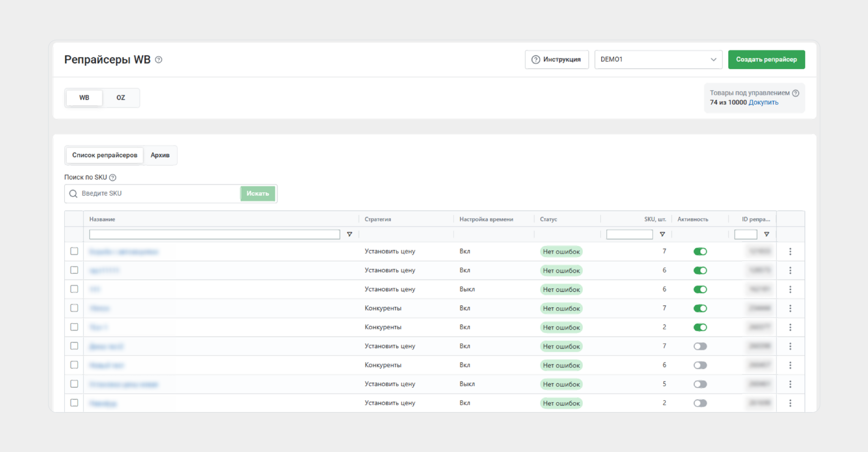Check the box of disabled Установить цену 7 SKU row

pos(74,346)
